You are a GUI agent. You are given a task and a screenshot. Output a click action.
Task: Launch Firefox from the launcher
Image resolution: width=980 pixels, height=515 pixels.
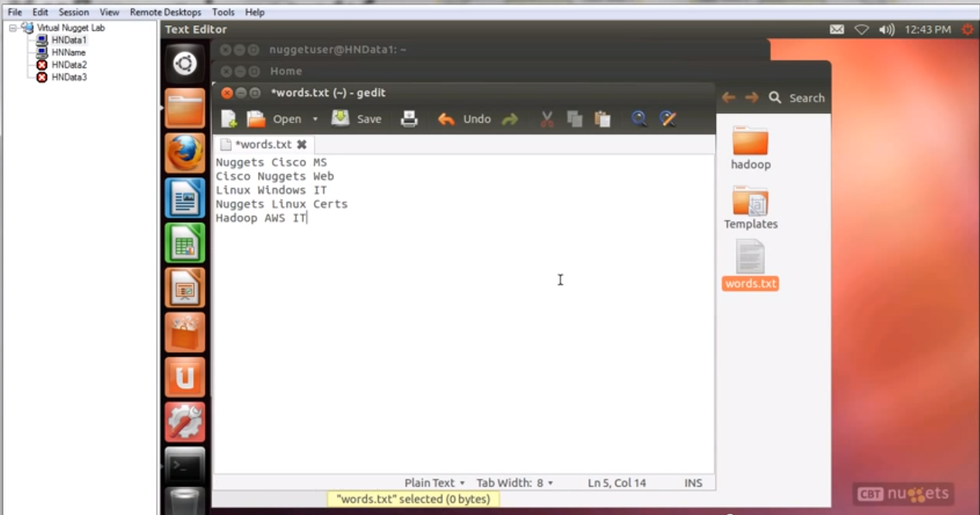[x=184, y=153]
